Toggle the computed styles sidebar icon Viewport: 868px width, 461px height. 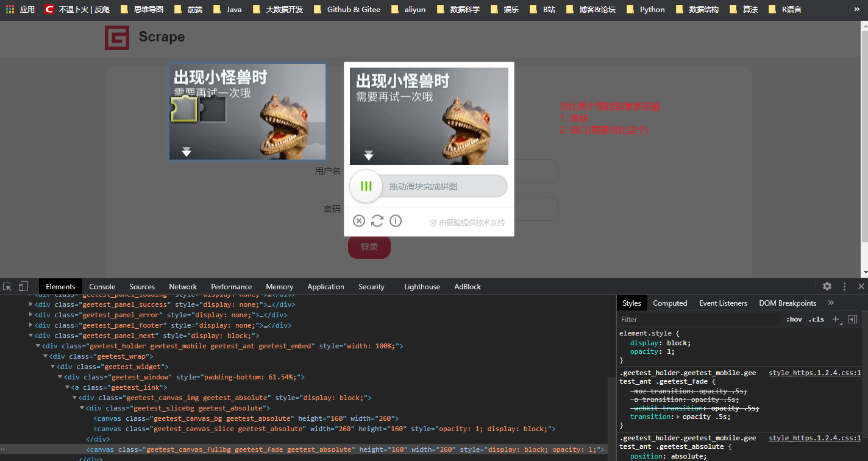pos(853,319)
